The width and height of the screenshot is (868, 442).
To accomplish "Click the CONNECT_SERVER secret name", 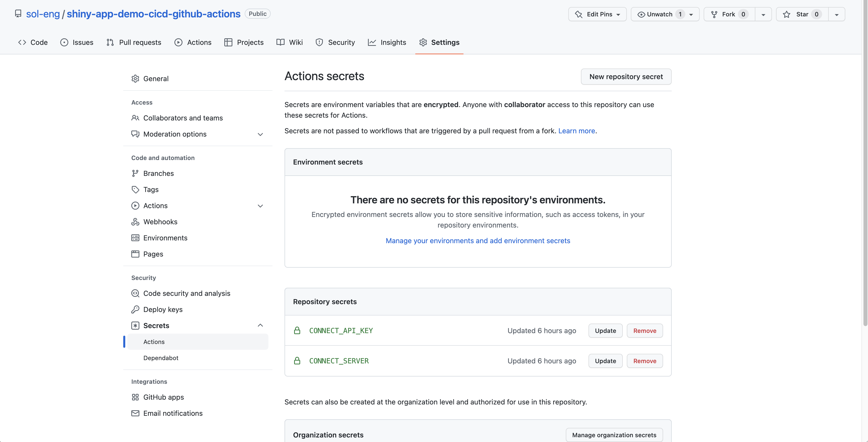I will tap(339, 361).
